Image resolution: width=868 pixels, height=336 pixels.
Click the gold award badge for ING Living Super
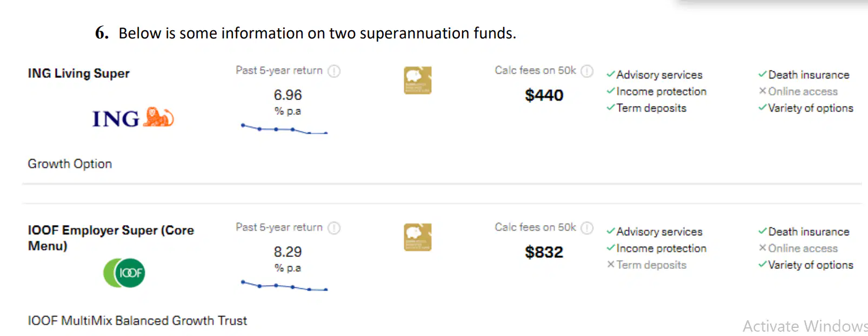click(418, 80)
